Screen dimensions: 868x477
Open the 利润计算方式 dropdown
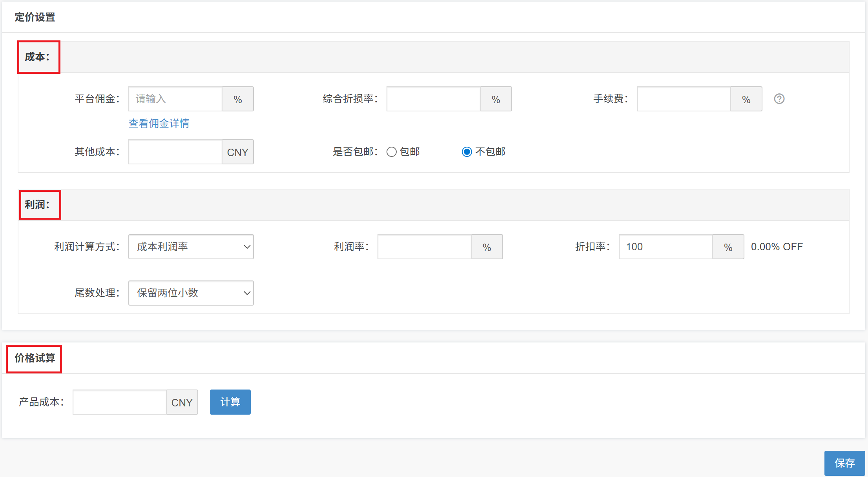point(191,247)
